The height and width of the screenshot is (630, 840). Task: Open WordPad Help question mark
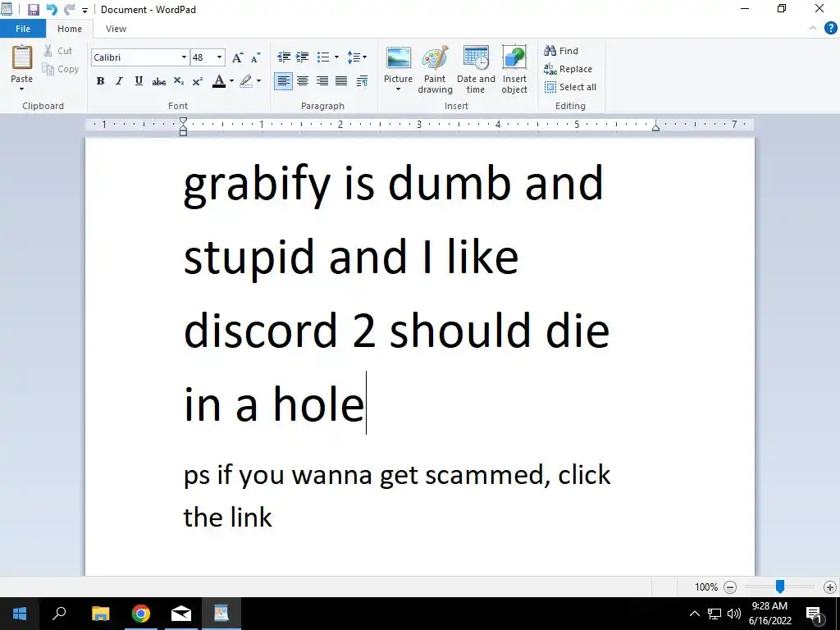coord(830,29)
